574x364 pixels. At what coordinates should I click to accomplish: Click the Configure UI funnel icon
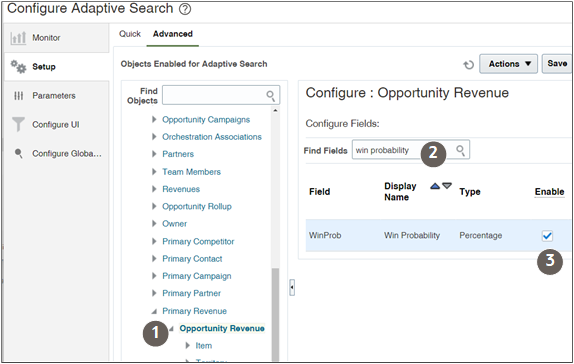click(x=18, y=124)
